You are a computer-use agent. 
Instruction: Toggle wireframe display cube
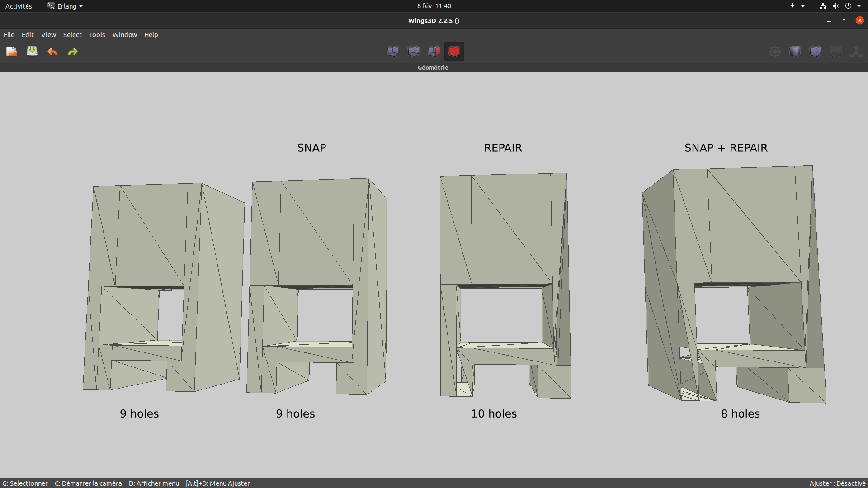tap(815, 51)
